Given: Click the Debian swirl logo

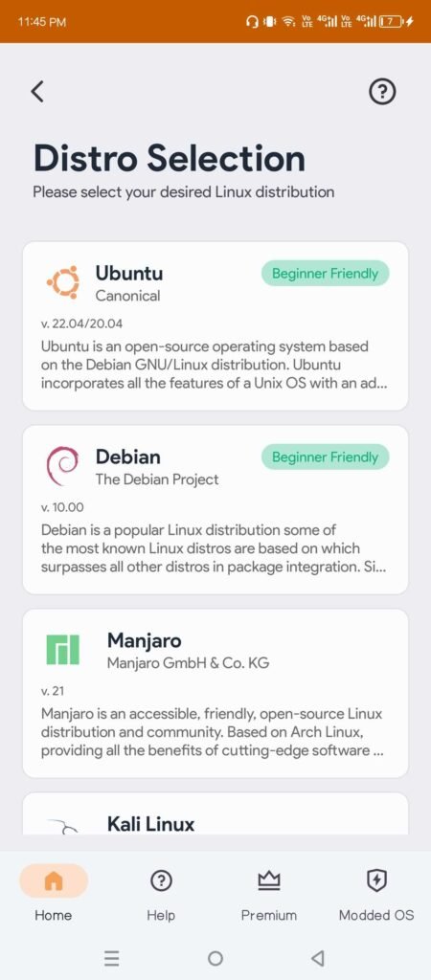Looking at the screenshot, I should pos(62,466).
